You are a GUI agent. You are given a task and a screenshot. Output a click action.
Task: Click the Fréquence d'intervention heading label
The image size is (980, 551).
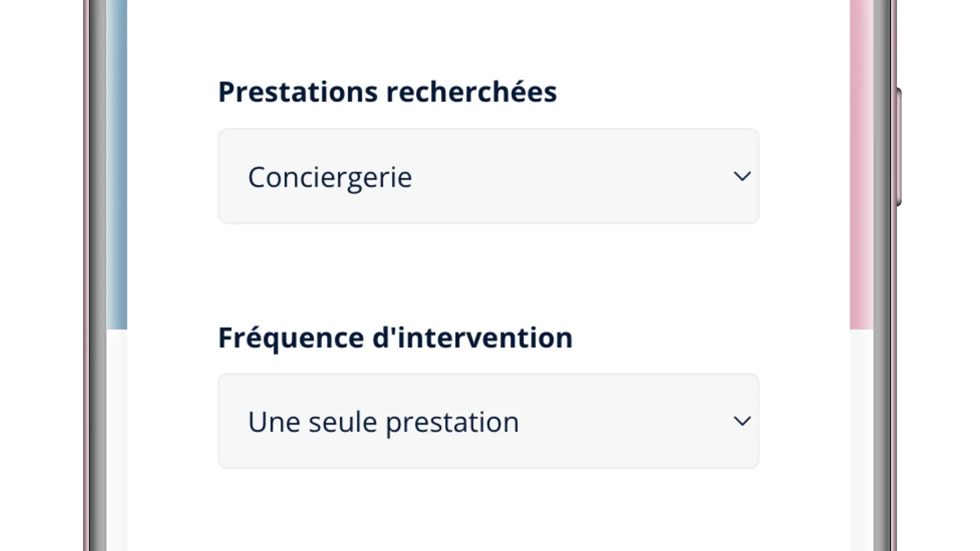click(x=395, y=338)
